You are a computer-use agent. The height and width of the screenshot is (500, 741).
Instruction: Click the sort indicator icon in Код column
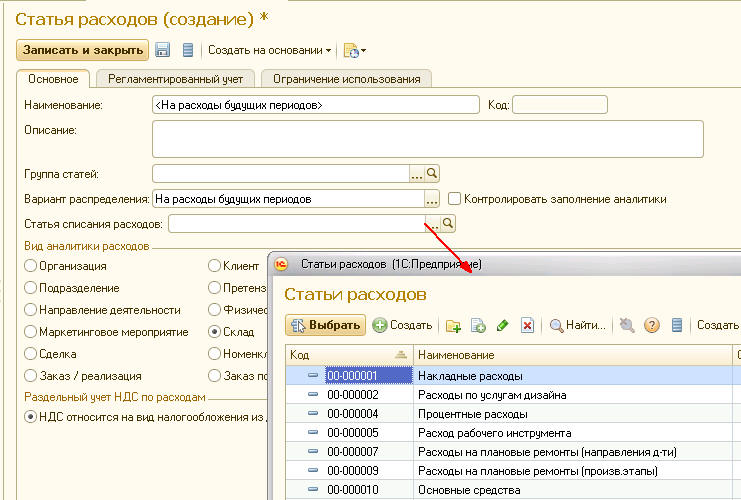pyautogui.click(x=401, y=354)
